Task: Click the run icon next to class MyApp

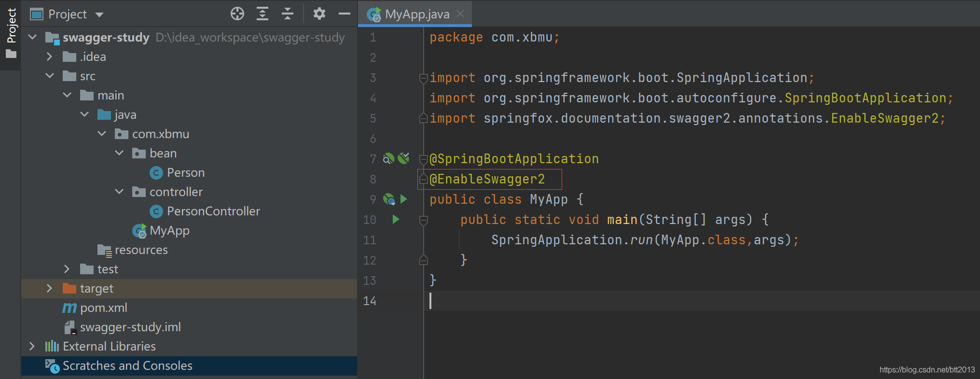Action: coord(404,199)
